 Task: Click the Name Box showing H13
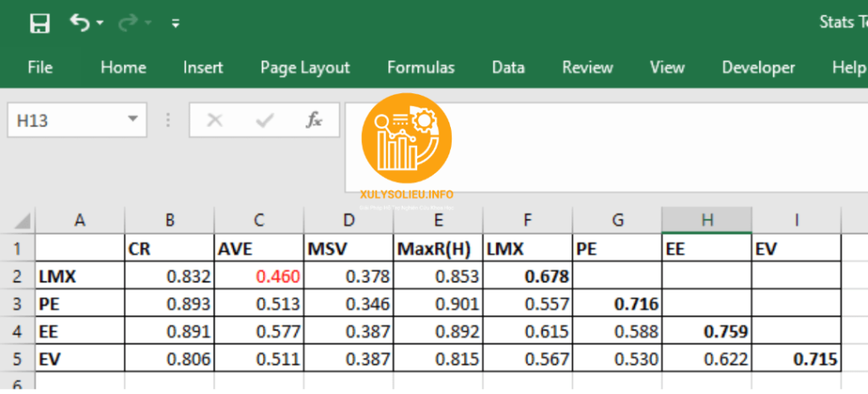click(x=77, y=119)
